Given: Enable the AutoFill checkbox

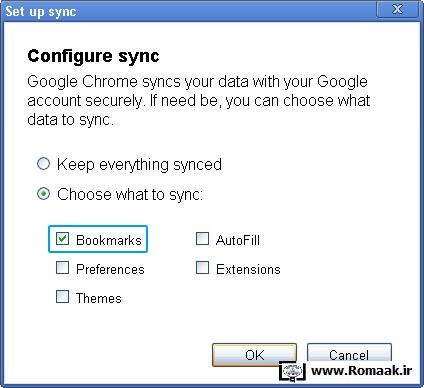Looking at the screenshot, I should click(x=202, y=239).
